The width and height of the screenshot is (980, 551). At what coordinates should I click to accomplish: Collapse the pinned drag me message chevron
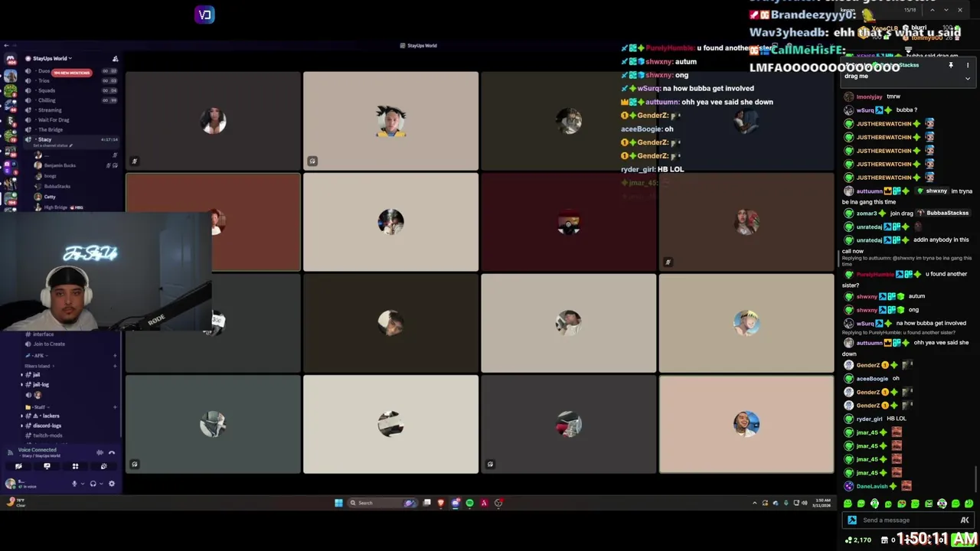(x=968, y=79)
